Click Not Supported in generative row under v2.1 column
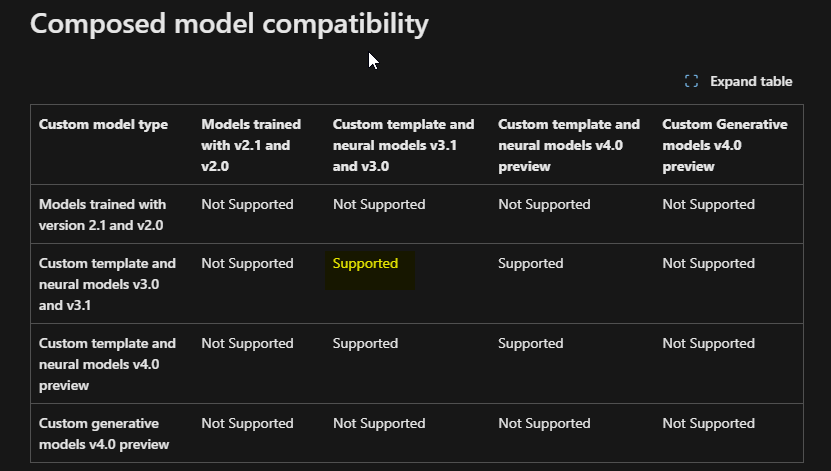 tap(247, 423)
